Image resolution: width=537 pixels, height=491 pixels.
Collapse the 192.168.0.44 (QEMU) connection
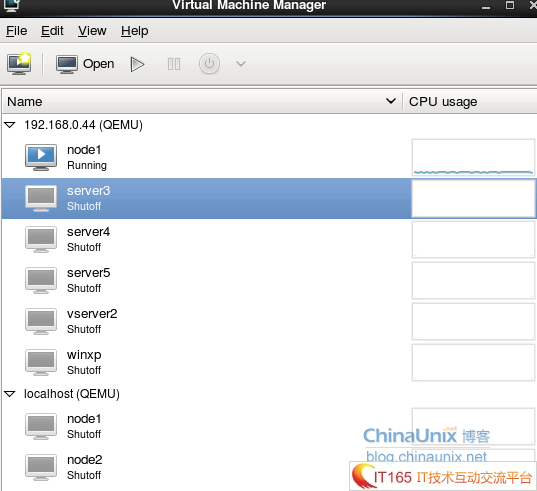tap(10, 125)
